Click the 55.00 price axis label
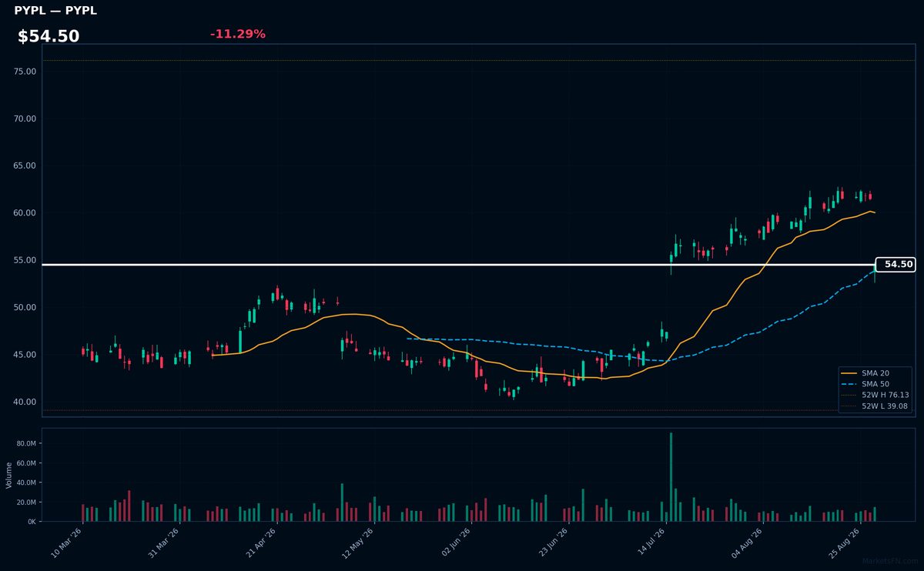924x571 pixels. [25, 260]
